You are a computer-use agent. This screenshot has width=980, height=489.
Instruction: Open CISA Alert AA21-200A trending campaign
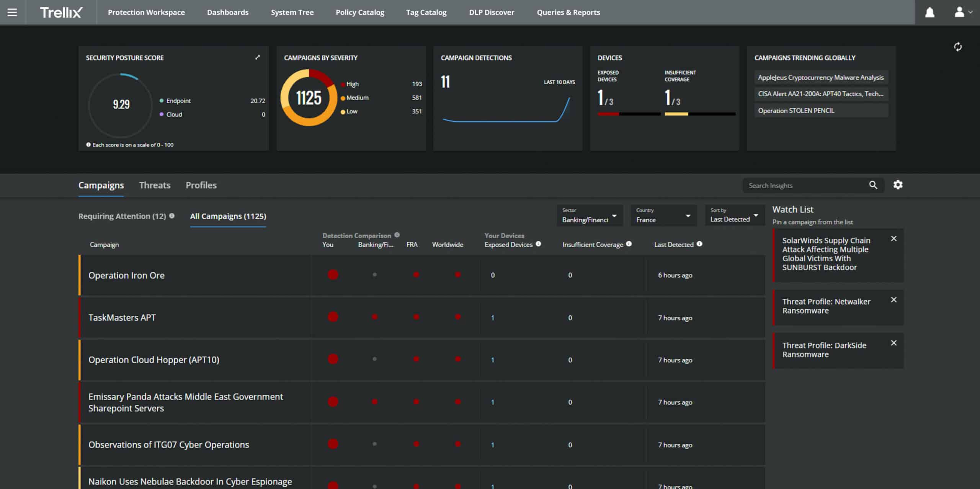coord(821,94)
